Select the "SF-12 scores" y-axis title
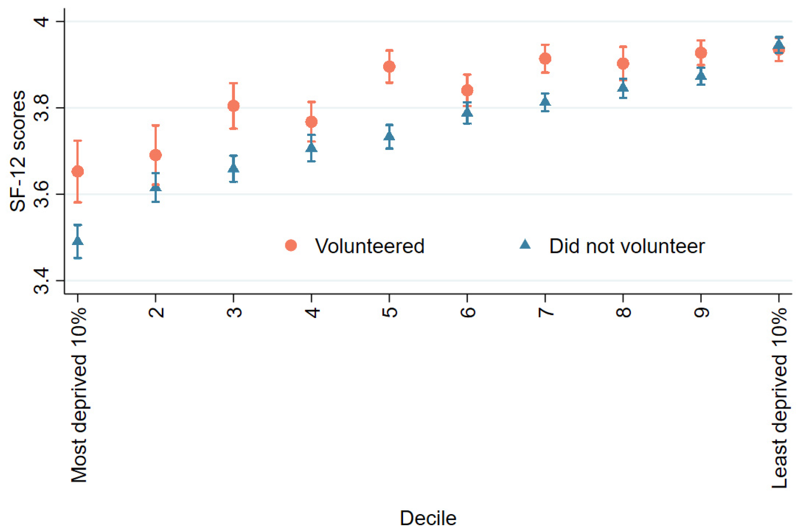Screen dimensions: 801x532 (18, 151)
